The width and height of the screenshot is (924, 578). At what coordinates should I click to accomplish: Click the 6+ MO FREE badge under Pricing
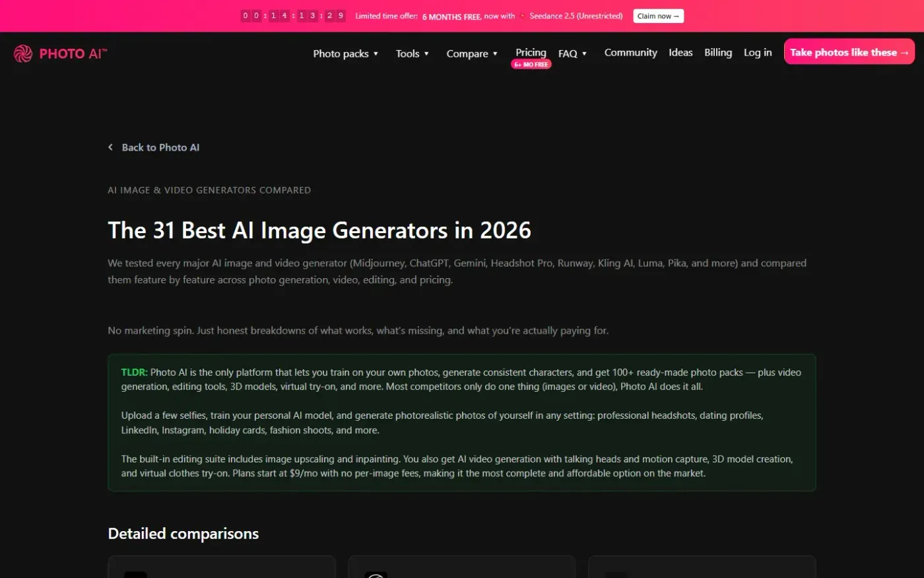tap(531, 65)
